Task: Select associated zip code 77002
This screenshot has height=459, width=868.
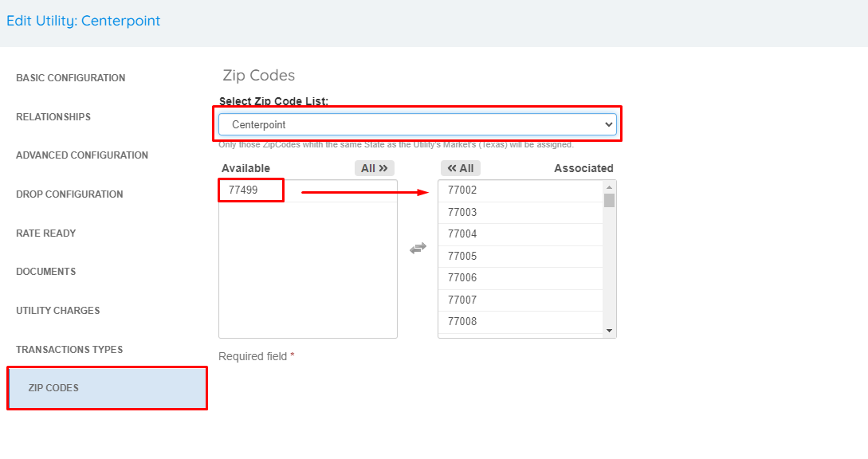Action: (520, 190)
